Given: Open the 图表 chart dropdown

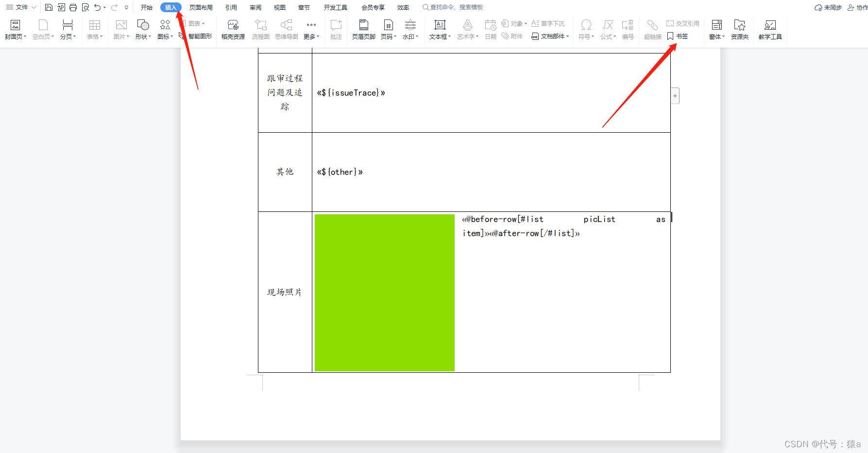Looking at the screenshot, I should click(193, 23).
